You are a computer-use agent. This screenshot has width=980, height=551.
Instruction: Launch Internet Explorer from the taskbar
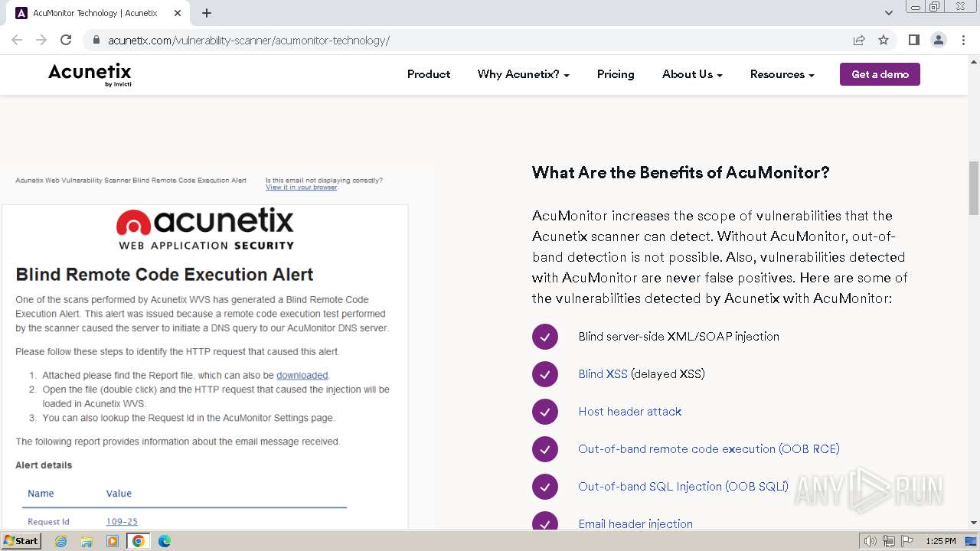click(x=60, y=541)
